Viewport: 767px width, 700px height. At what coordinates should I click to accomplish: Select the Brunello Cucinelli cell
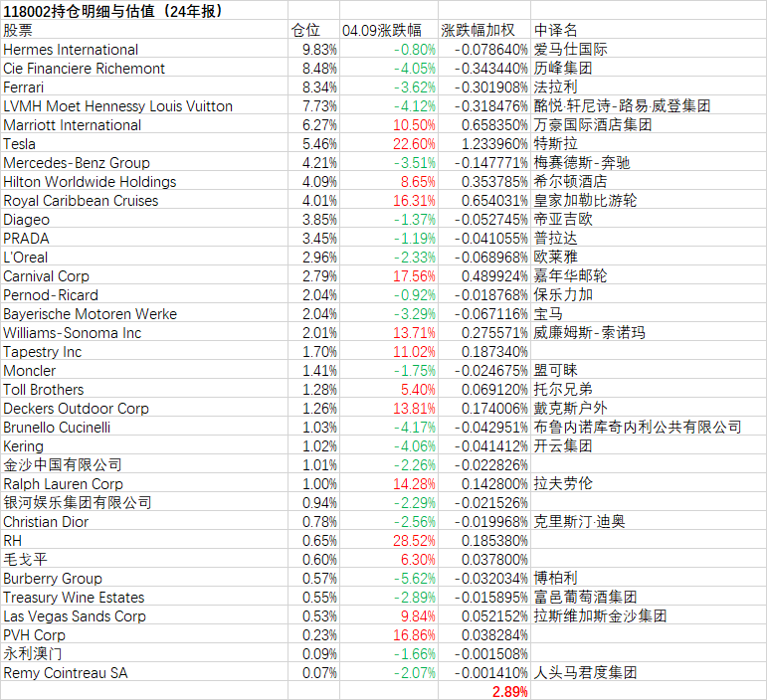[x=144, y=427]
